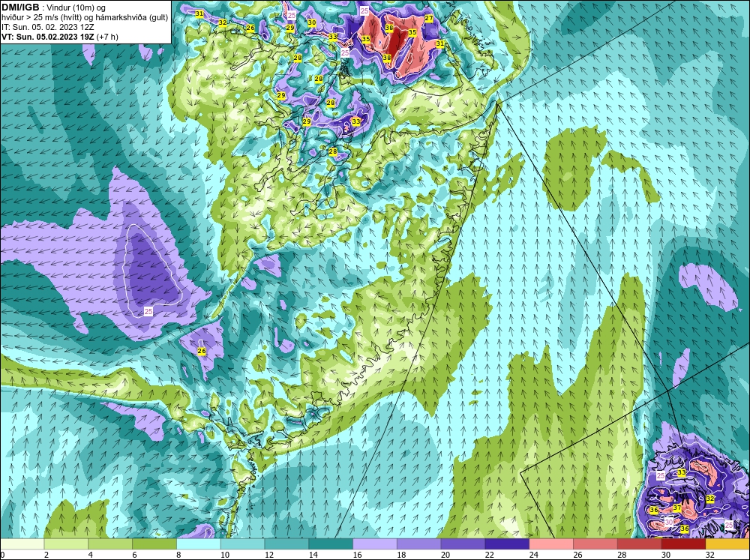The image size is (750, 560).
Task: Click legend tick number 0
Action: (3, 555)
